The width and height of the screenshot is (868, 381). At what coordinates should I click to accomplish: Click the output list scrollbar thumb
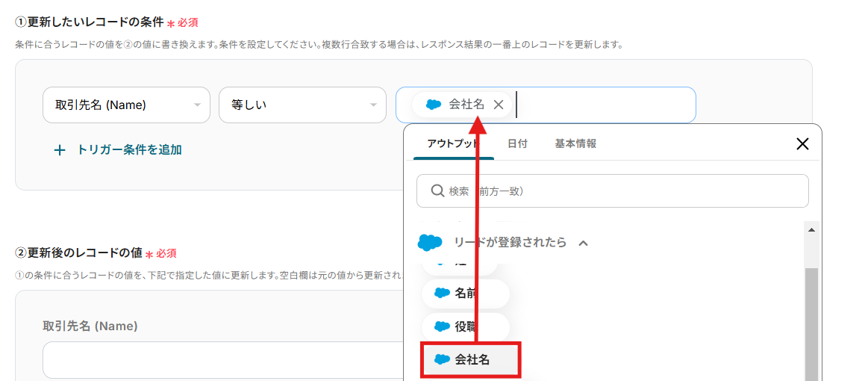click(x=811, y=324)
